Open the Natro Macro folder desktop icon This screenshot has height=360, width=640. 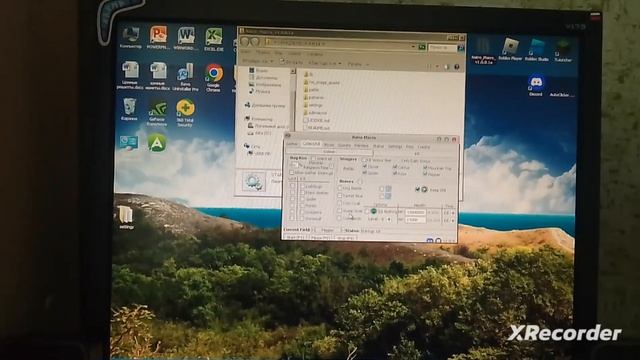pyautogui.click(x=482, y=51)
